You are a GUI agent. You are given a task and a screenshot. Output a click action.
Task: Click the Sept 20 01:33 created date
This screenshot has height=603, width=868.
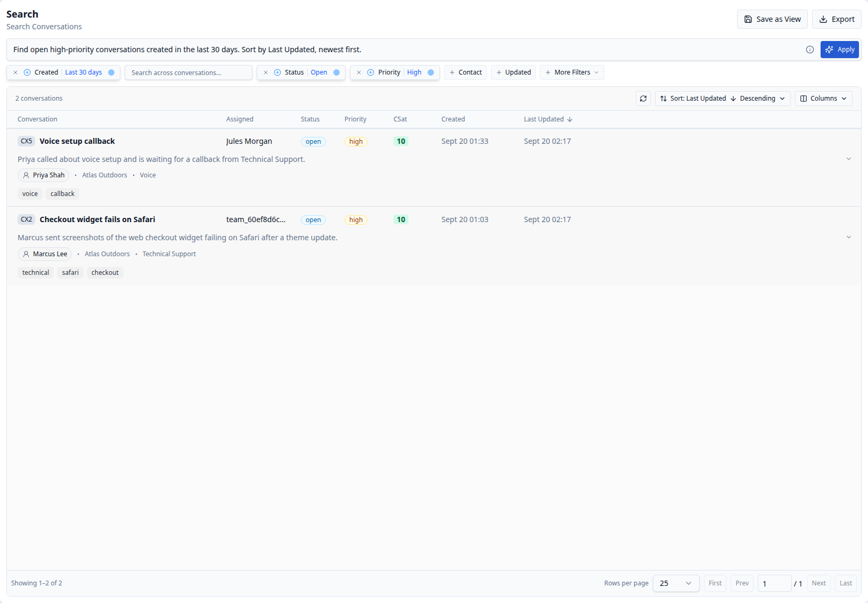(465, 141)
